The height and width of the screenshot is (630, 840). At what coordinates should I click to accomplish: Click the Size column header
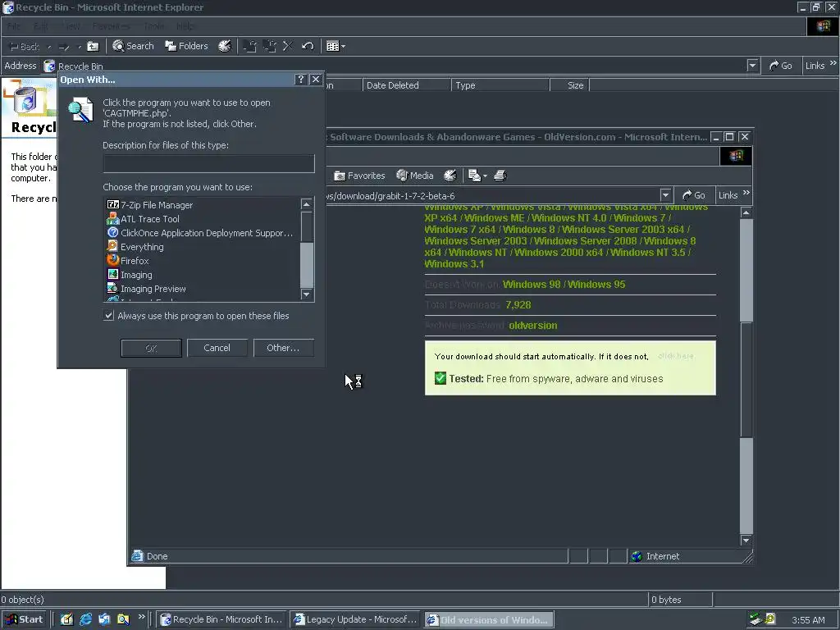point(570,85)
